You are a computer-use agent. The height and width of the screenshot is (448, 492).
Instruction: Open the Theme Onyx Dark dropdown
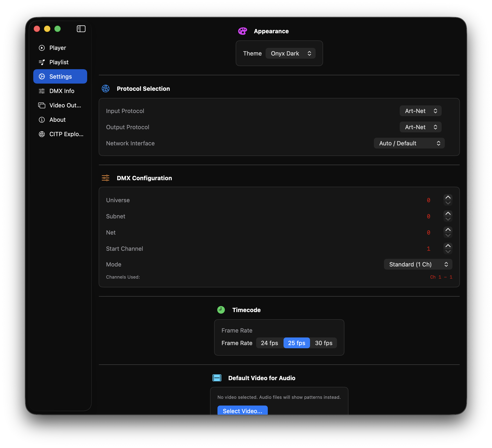click(x=290, y=53)
